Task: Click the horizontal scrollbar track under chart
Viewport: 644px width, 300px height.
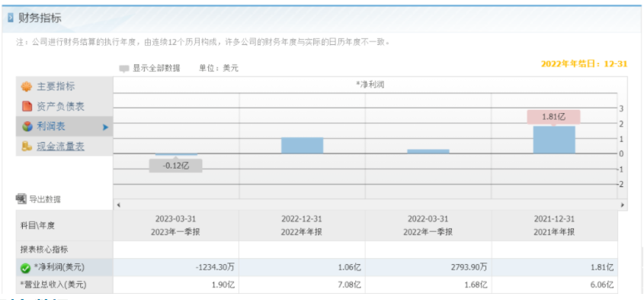Action: (x=370, y=205)
